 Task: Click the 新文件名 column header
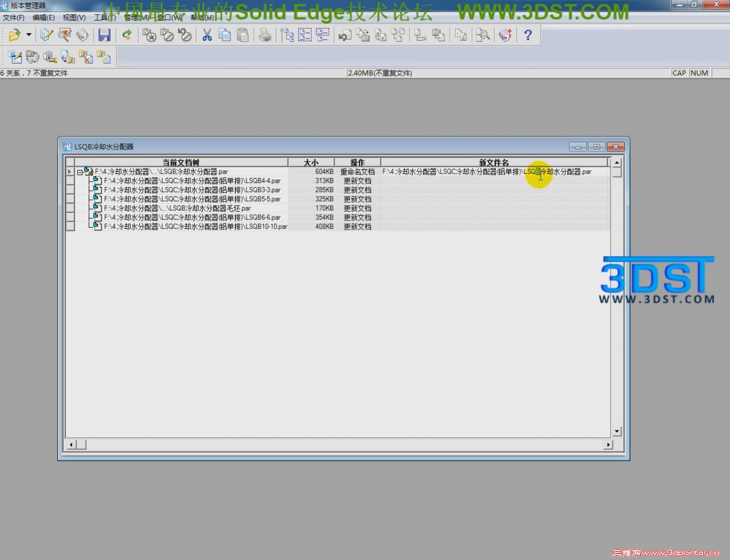(x=494, y=162)
